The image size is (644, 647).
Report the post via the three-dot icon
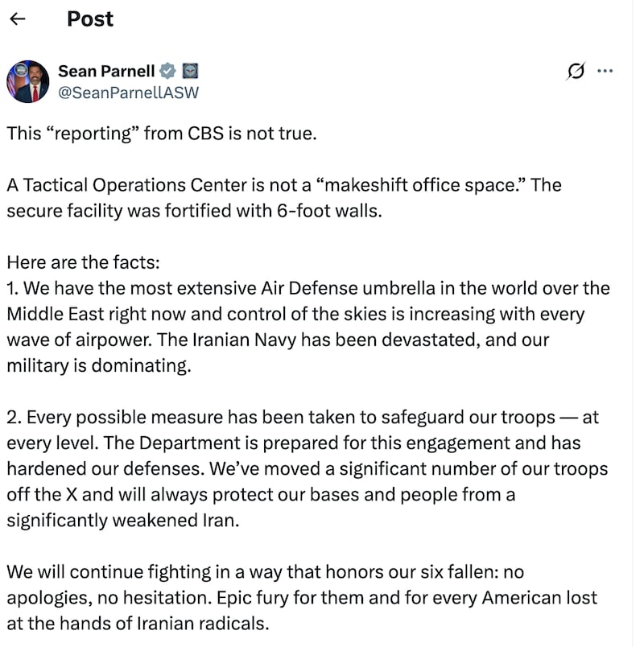606,72
